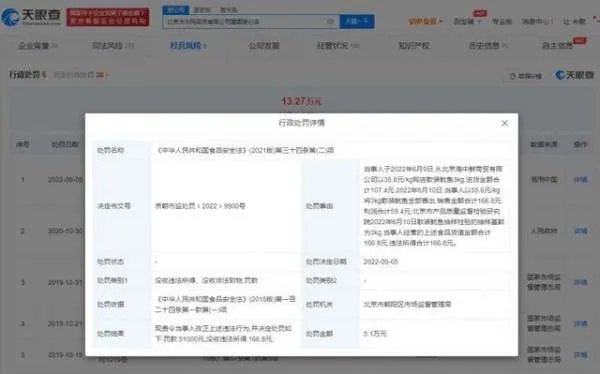The image size is (600, 374).
Task: Open the red promotional banner beside the logo
Action: 108,17
